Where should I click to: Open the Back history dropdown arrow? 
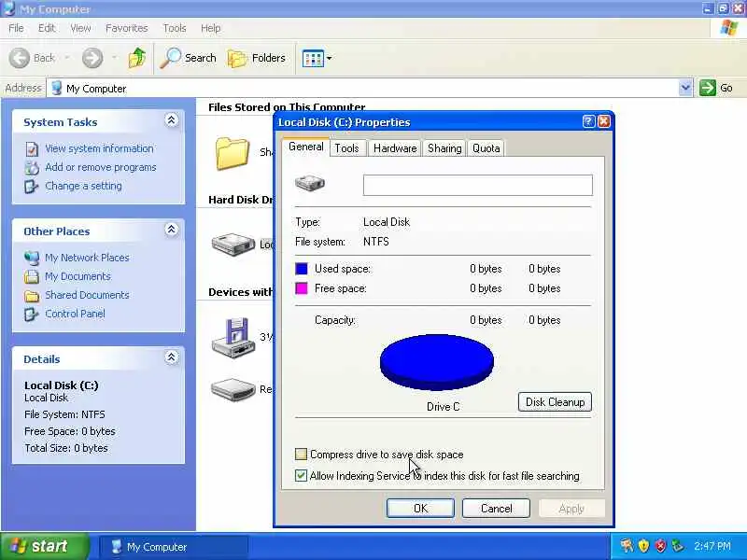pos(67,58)
